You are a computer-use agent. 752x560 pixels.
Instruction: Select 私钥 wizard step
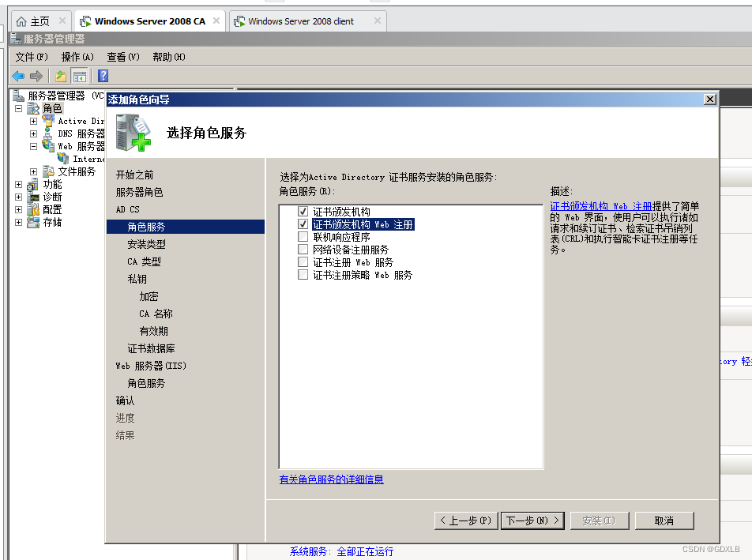[137, 279]
